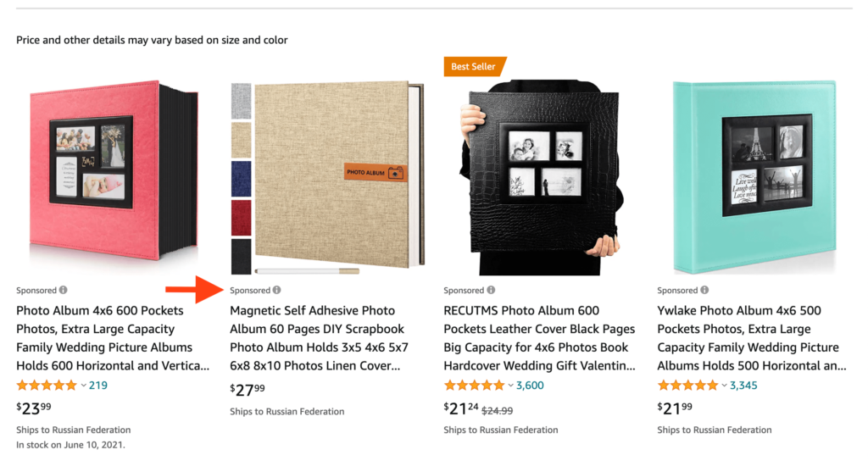Open the Magnetic Self Adhesive Photo Album title
This screenshot has height=461, width=868.
tap(318, 338)
